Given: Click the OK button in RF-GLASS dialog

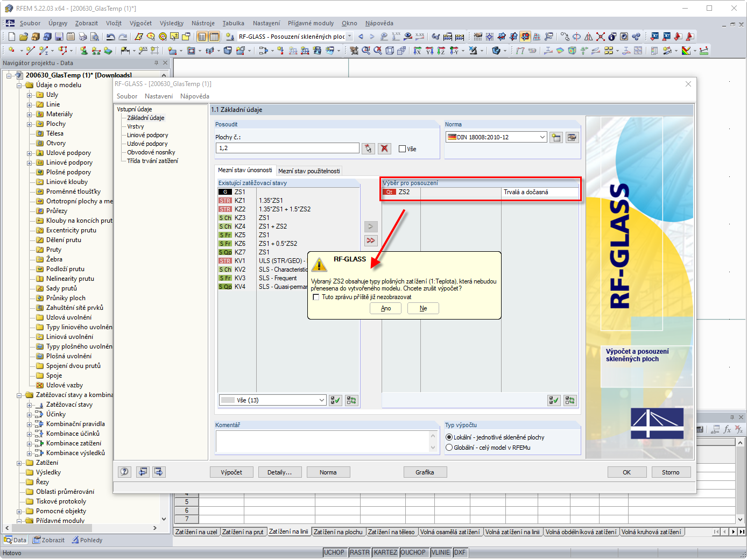Looking at the screenshot, I should (x=627, y=472).
